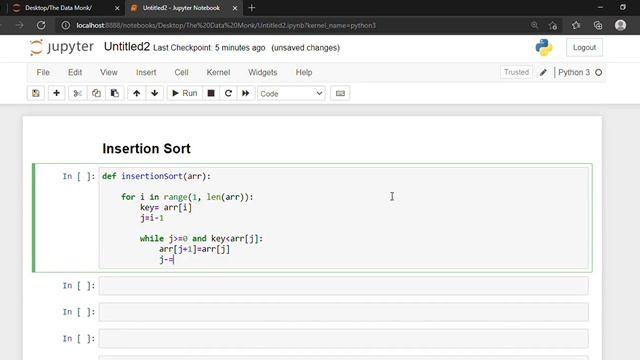Rename notebook by clicking Untitled2 title
This screenshot has width=640, height=360.
(127, 47)
